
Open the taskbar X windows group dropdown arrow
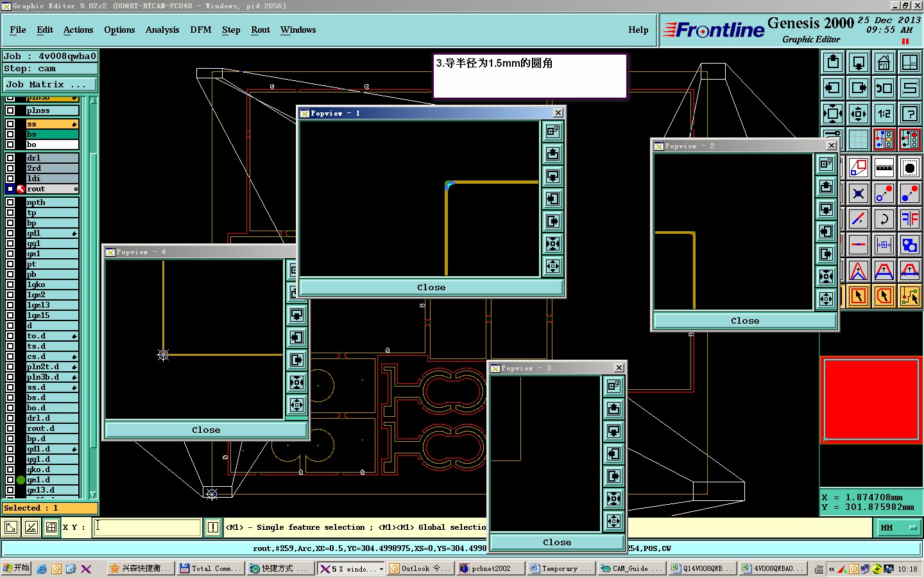381,569
